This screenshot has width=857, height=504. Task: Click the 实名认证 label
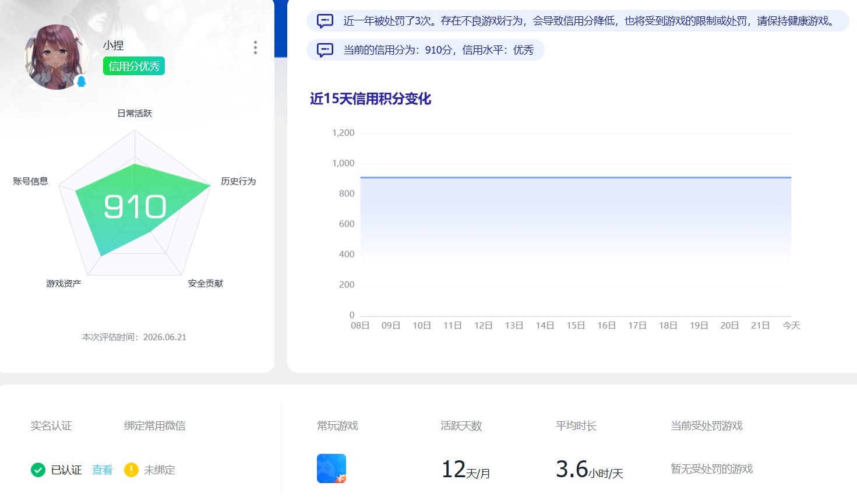click(x=51, y=426)
